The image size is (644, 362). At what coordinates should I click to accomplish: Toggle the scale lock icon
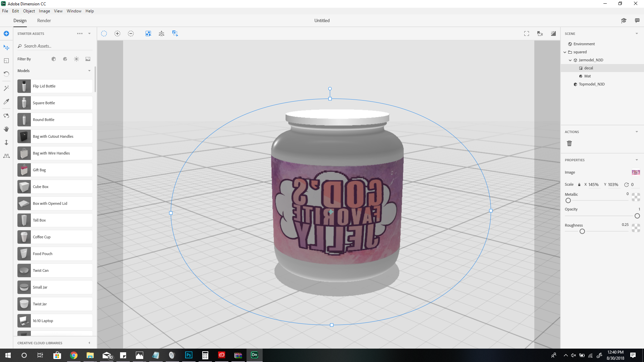[579, 185]
